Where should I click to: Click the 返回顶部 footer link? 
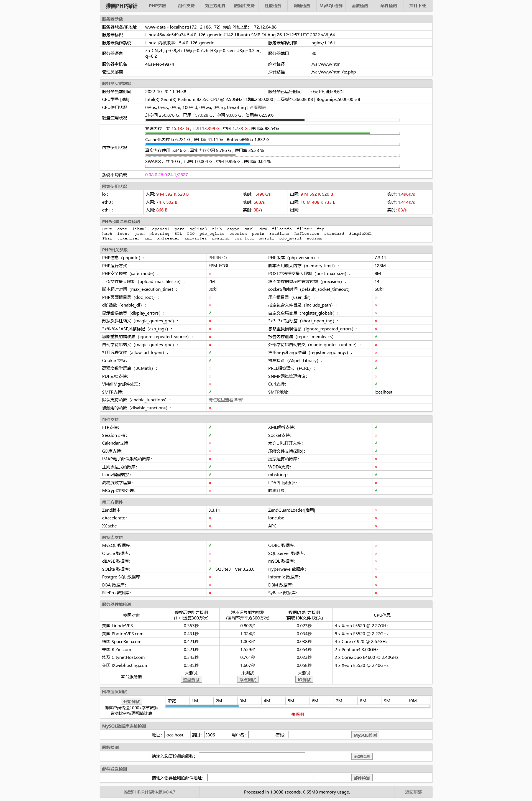click(413, 792)
